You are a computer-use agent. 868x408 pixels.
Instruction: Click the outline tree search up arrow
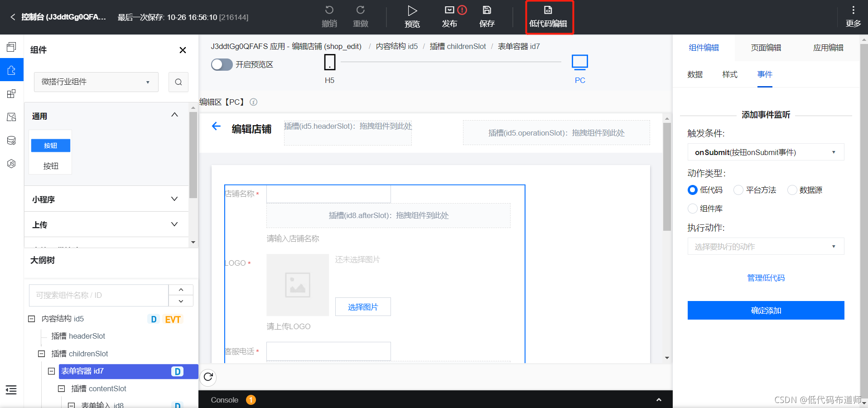pos(181,290)
